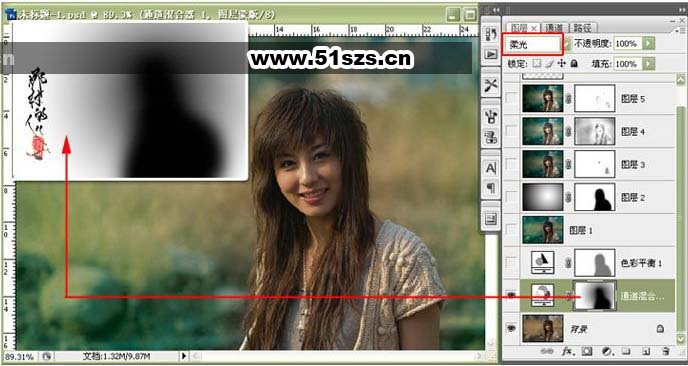The image size is (688, 366).
Task: Hide the 背景 layer with its eye icon
Action: point(511,328)
